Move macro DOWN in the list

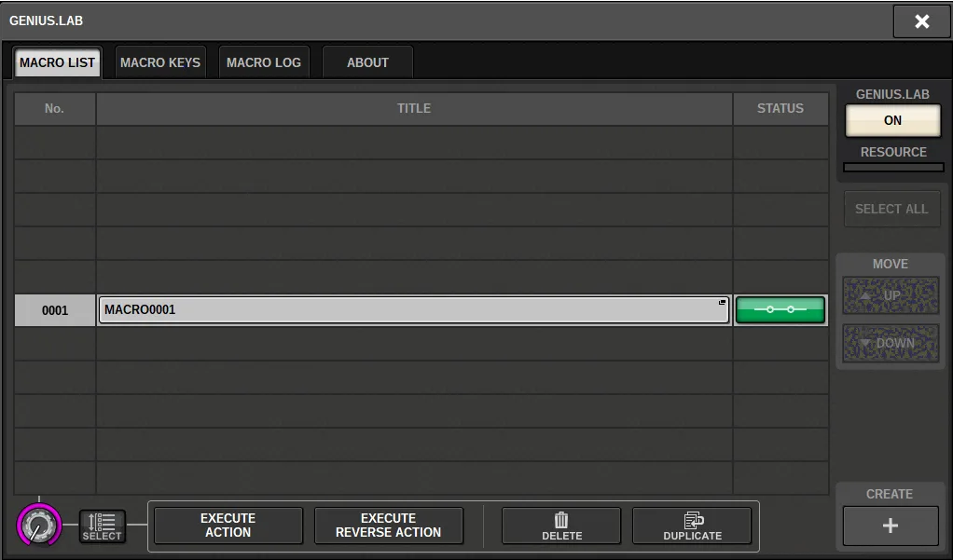tap(891, 343)
